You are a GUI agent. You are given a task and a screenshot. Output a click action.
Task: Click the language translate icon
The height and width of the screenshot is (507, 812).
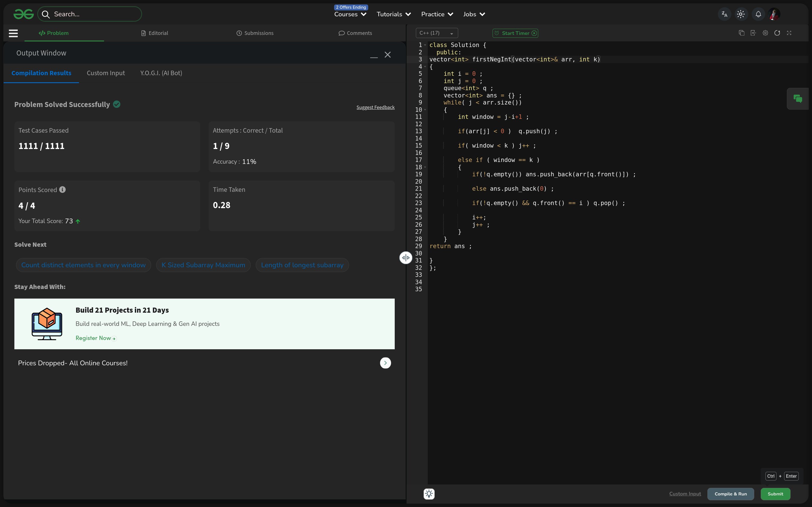(x=724, y=14)
